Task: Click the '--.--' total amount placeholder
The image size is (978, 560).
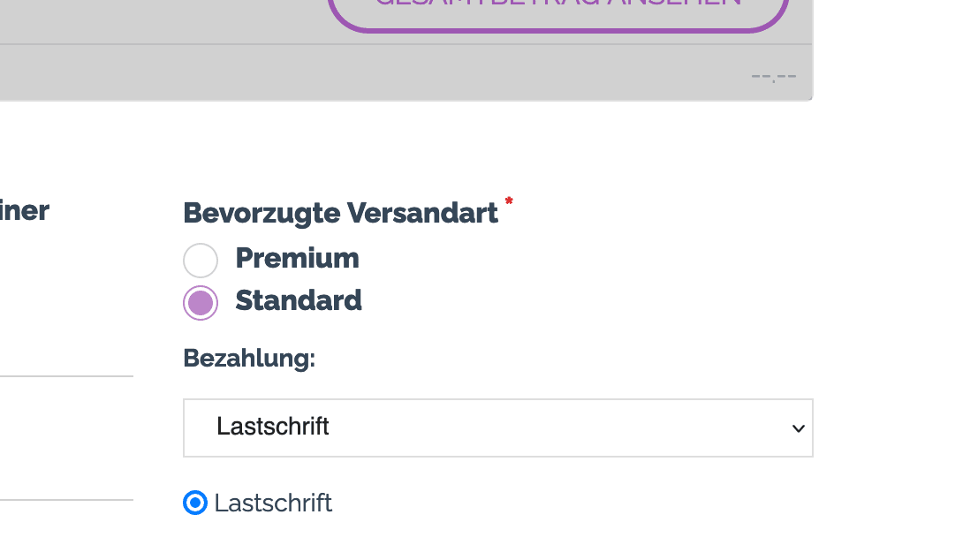Action: pos(774,76)
